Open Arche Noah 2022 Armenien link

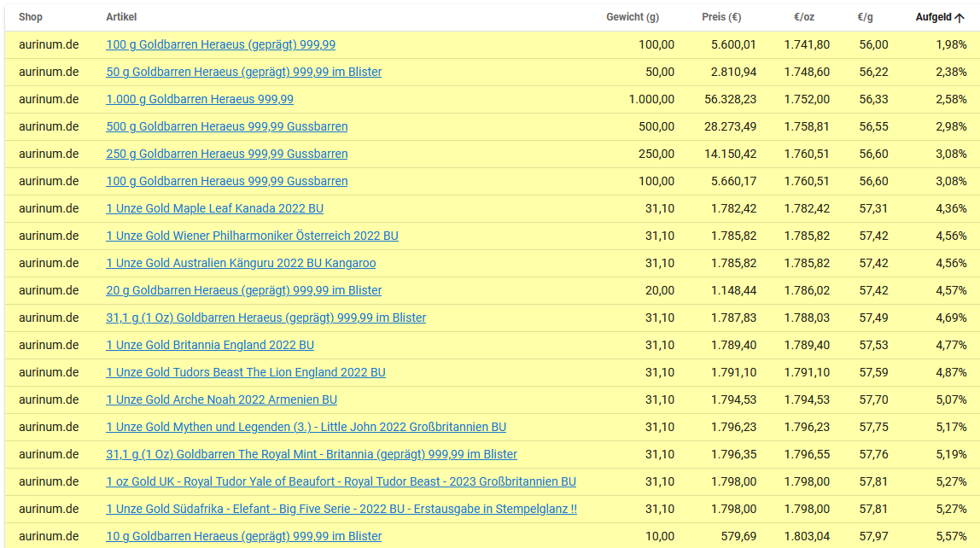pyautogui.click(x=221, y=400)
